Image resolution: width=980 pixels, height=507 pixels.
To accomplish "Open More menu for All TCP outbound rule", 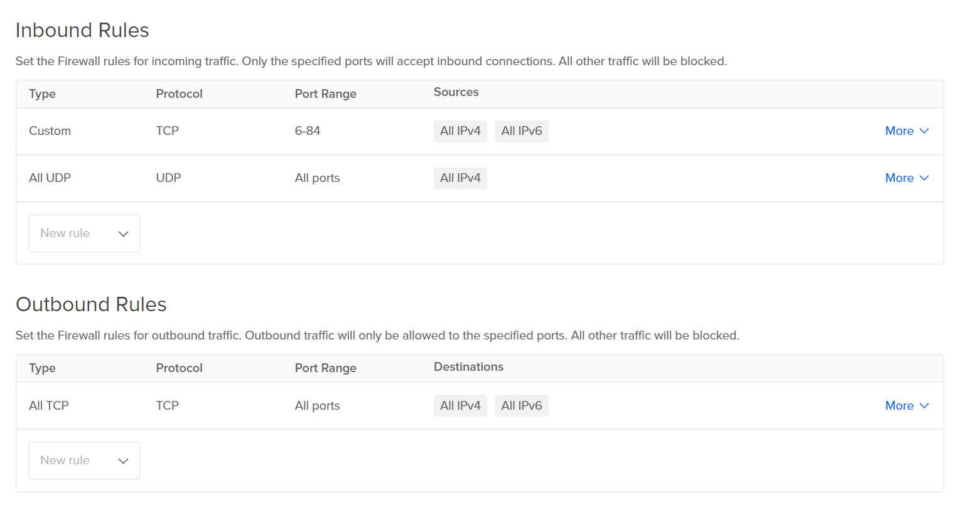I will point(899,406).
